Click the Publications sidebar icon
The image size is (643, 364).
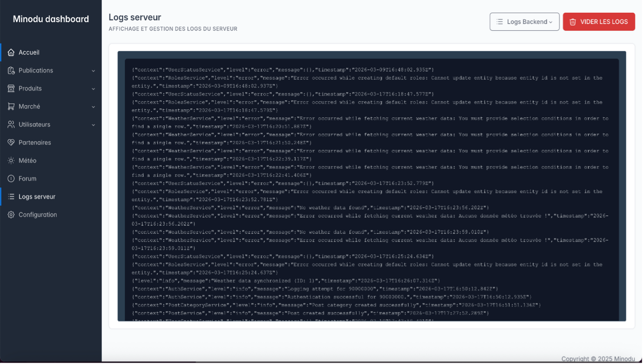coord(11,71)
